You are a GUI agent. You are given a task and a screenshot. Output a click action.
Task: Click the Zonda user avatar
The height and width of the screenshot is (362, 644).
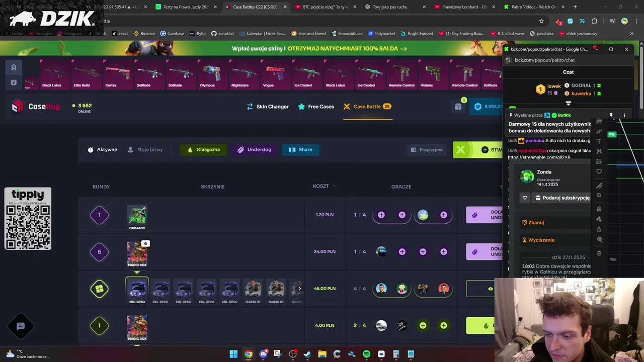pyautogui.click(x=527, y=176)
